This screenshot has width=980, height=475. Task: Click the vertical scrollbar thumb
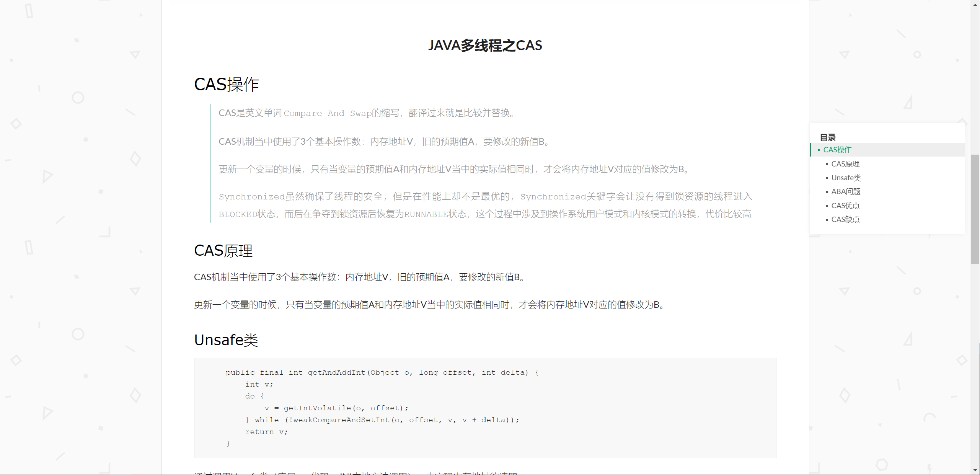pyautogui.click(x=975, y=209)
